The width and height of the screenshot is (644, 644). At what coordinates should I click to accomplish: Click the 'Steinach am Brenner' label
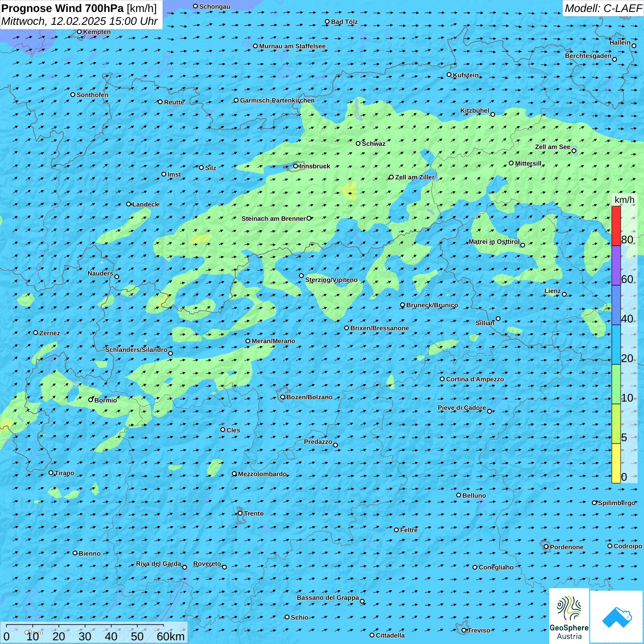tap(274, 218)
